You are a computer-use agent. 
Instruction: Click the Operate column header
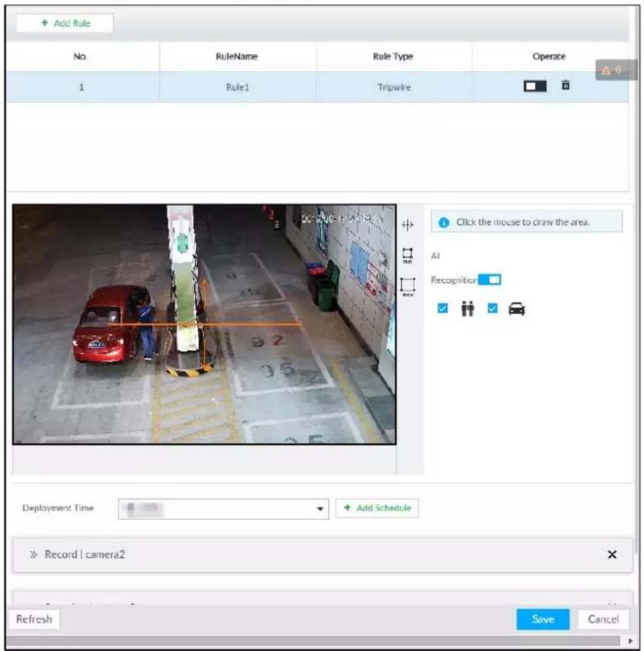(x=549, y=56)
